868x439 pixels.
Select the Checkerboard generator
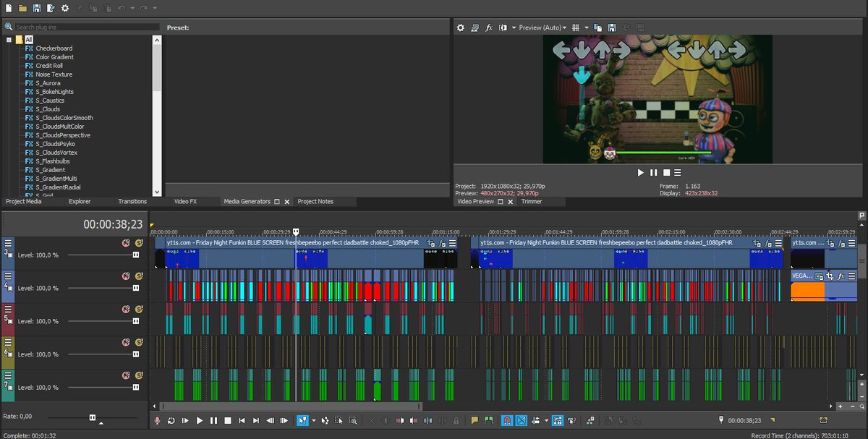[x=54, y=48]
